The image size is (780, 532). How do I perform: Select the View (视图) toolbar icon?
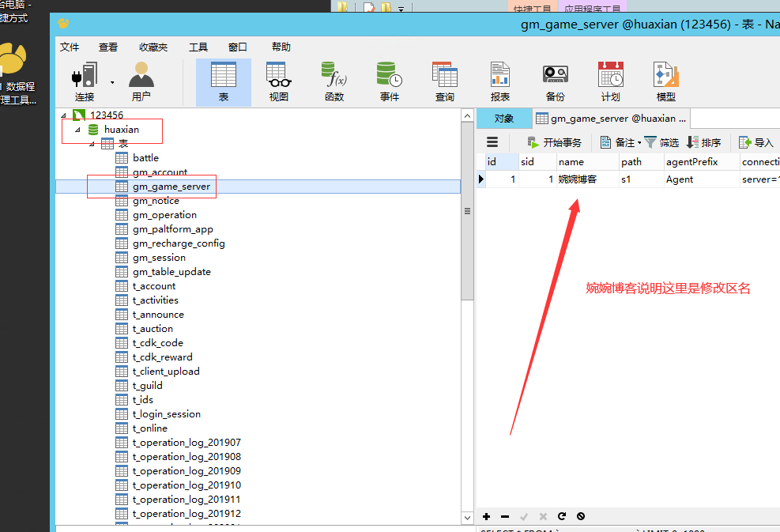click(x=278, y=81)
